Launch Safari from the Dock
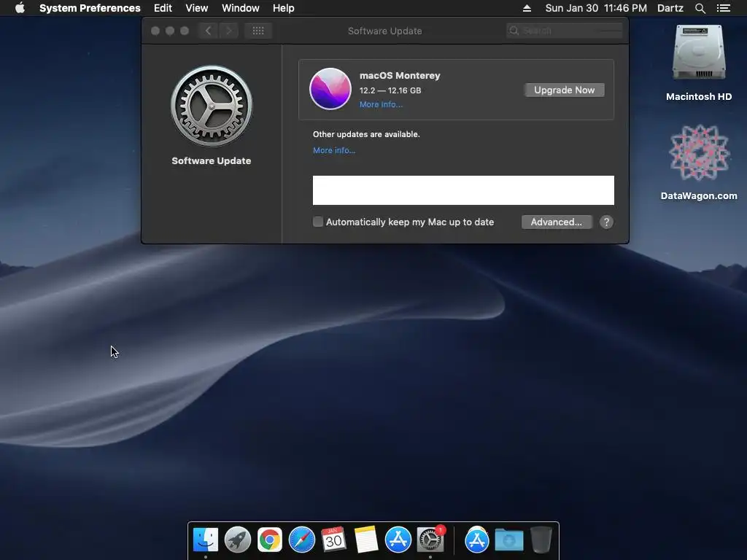 (302, 540)
